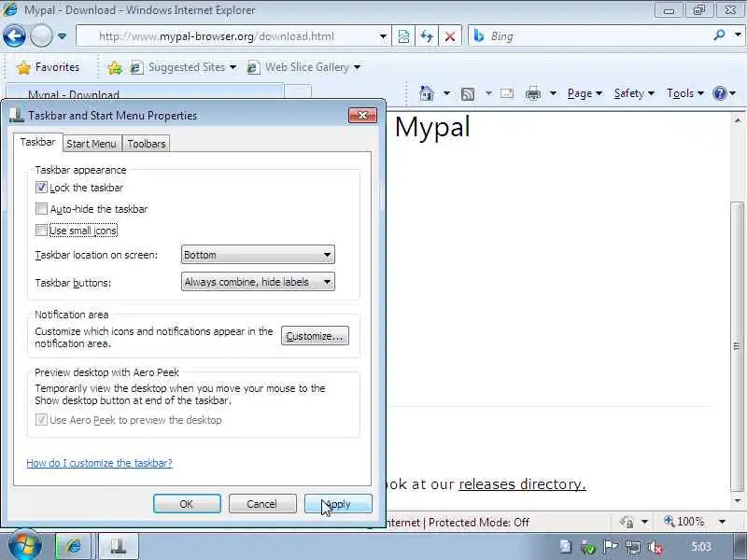Click the IE Forward arrow button
Screen dimensions: 747x560
click(x=41, y=36)
